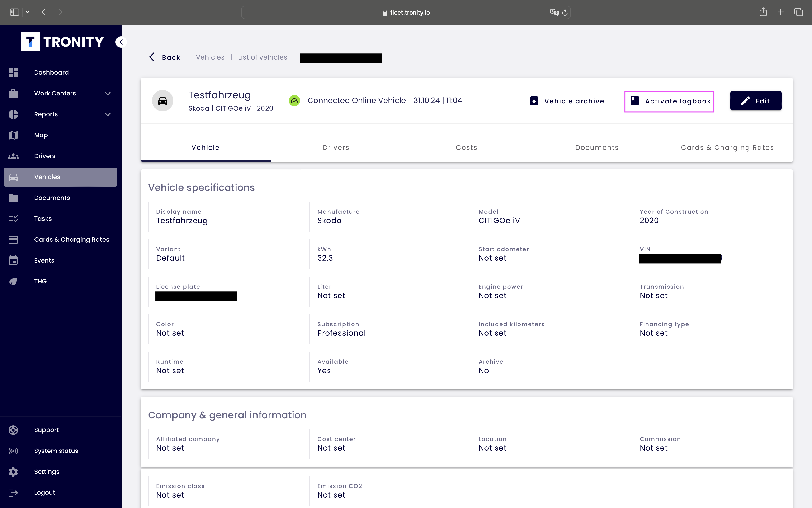Toggle the browser sidebar icon

14,12
